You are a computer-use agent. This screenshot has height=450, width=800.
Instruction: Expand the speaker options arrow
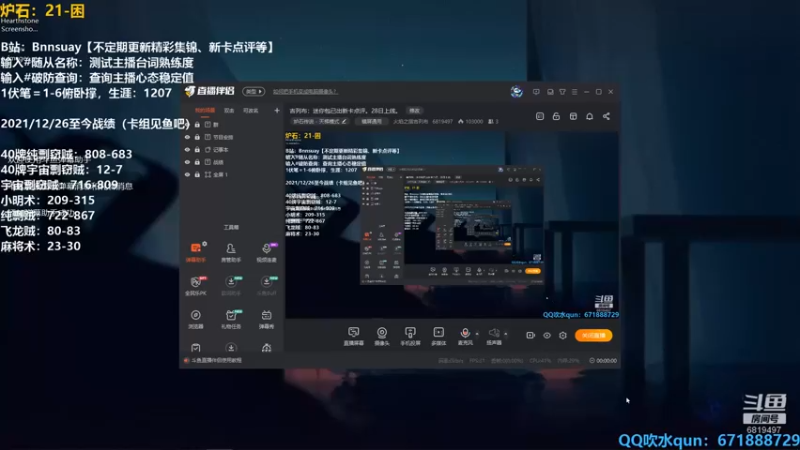coord(506,334)
